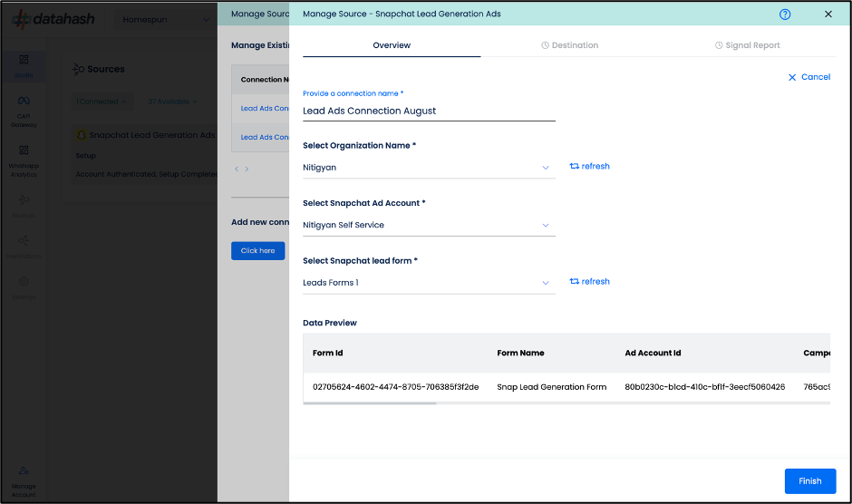Viewport: 852px width, 504px height.
Task: Open the Organization Name dropdown
Action: (x=429, y=168)
